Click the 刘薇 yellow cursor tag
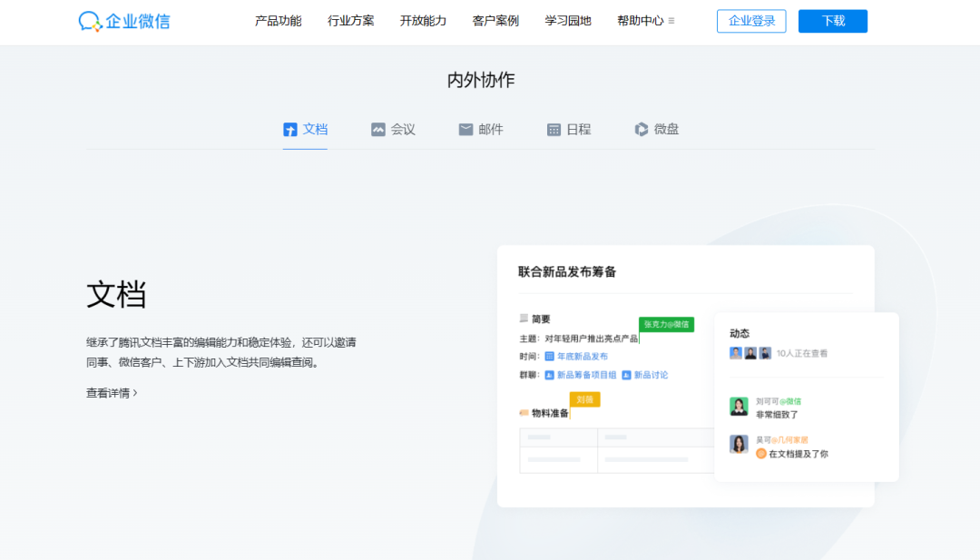The width and height of the screenshot is (980, 560). pos(585,399)
